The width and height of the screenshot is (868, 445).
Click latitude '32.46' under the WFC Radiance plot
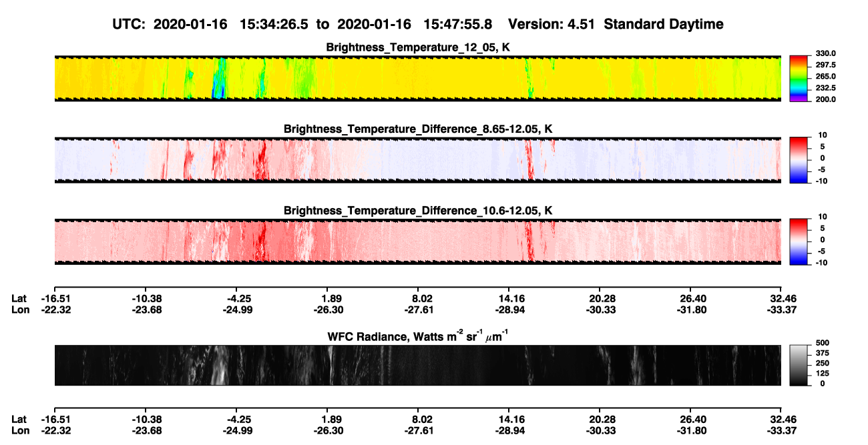(x=781, y=419)
